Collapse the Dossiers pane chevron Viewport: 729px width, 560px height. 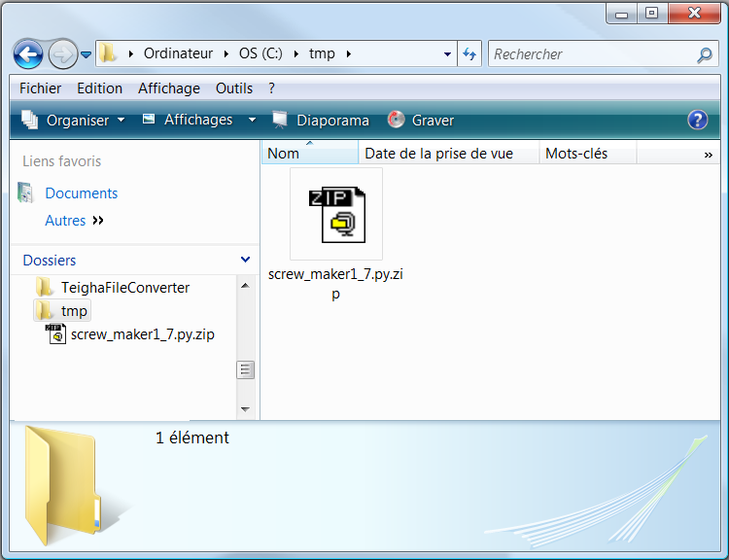coord(246,260)
